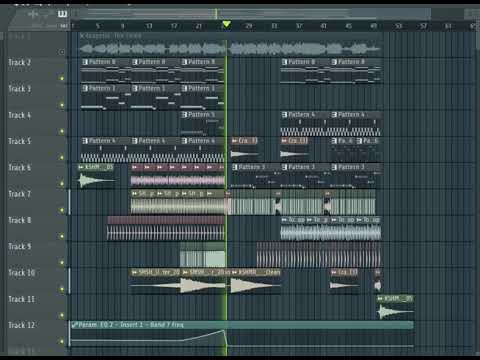Mute Track 3 with its green dot

tap(62, 105)
